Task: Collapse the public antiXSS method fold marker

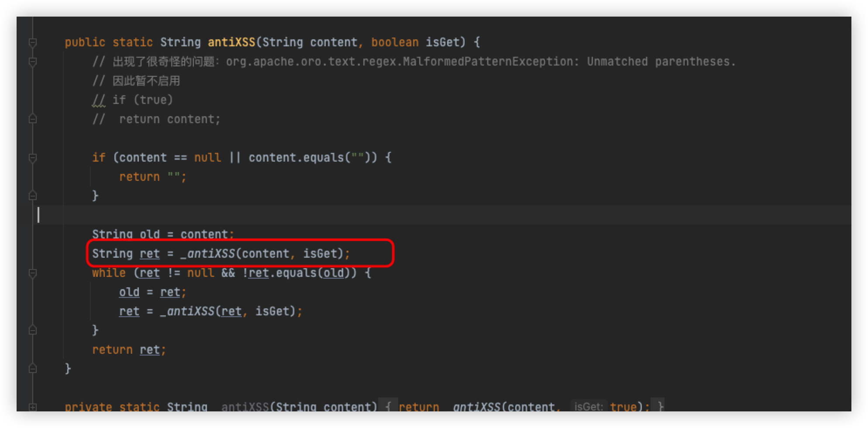Action: 33,42
